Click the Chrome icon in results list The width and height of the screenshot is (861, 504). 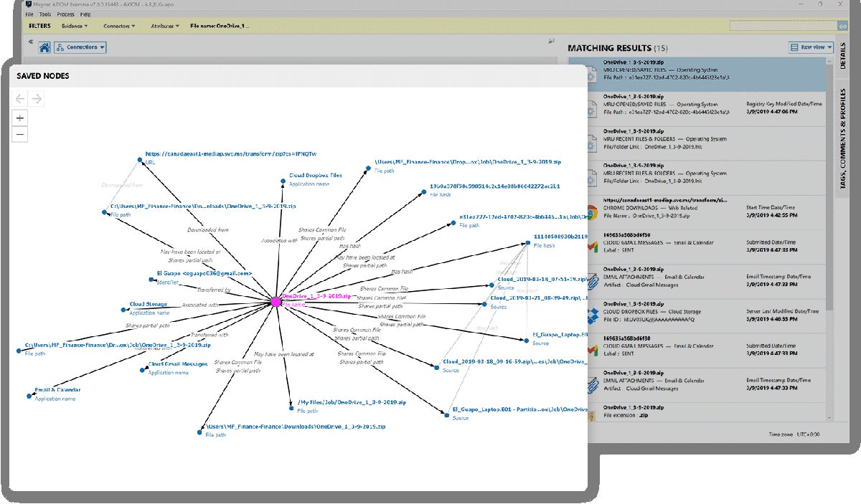pos(592,212)
